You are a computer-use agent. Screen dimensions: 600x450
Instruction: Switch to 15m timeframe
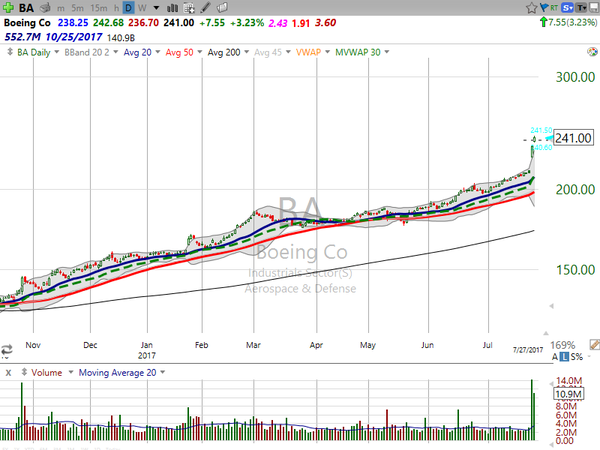(99, 8)
